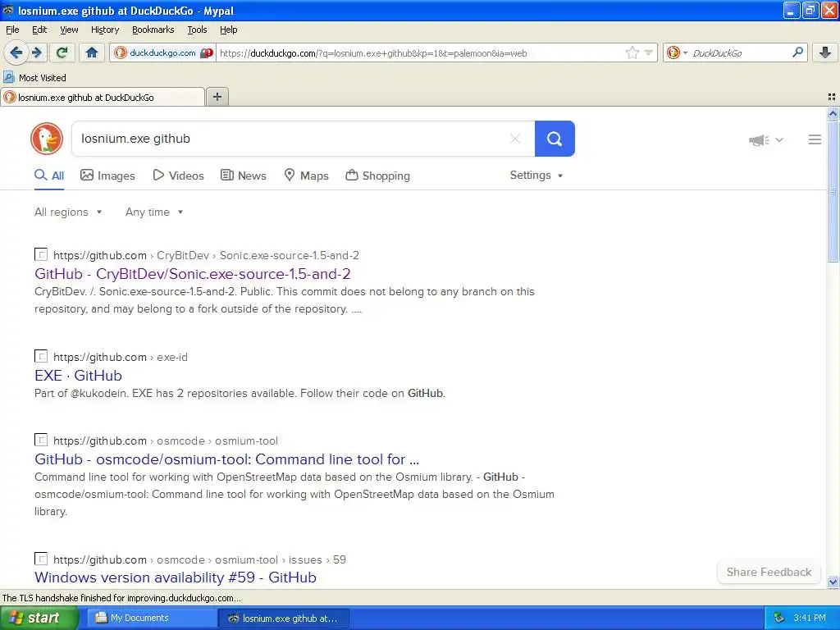Open the Most Visited bookmarks folder

click(34, 78)
